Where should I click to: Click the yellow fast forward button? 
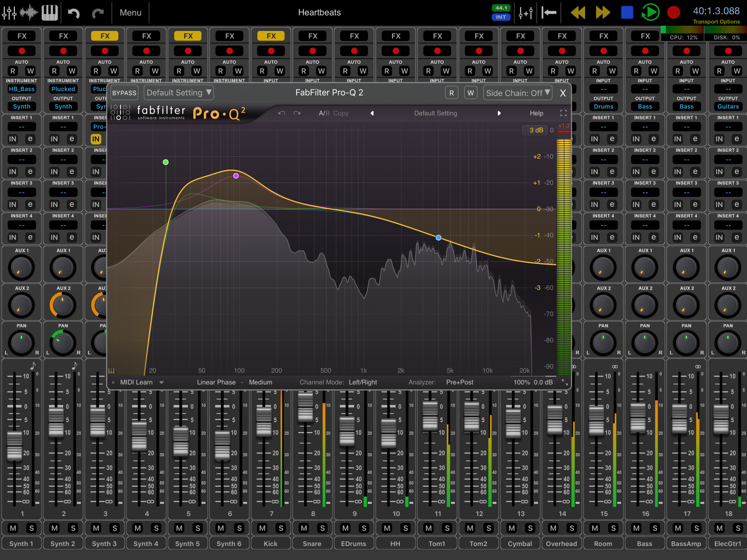point(603,13)
